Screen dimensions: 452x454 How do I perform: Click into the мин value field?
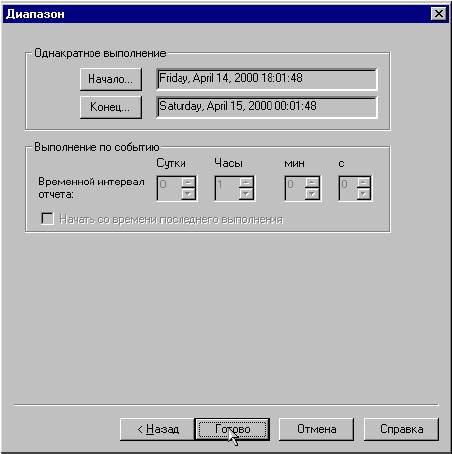coord(296,188)
